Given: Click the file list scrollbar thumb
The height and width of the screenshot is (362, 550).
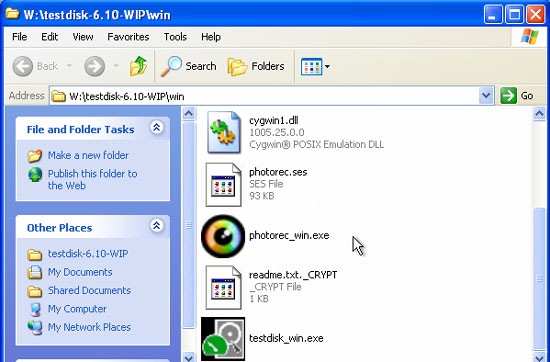Looking at the screenshot, I should point(539,279).
